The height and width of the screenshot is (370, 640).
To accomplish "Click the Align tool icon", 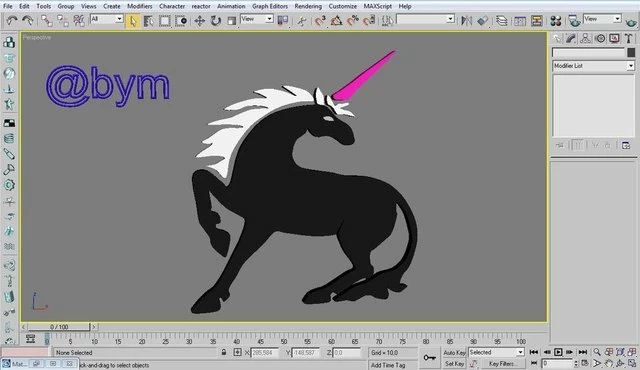I will [x=483, y=20].
